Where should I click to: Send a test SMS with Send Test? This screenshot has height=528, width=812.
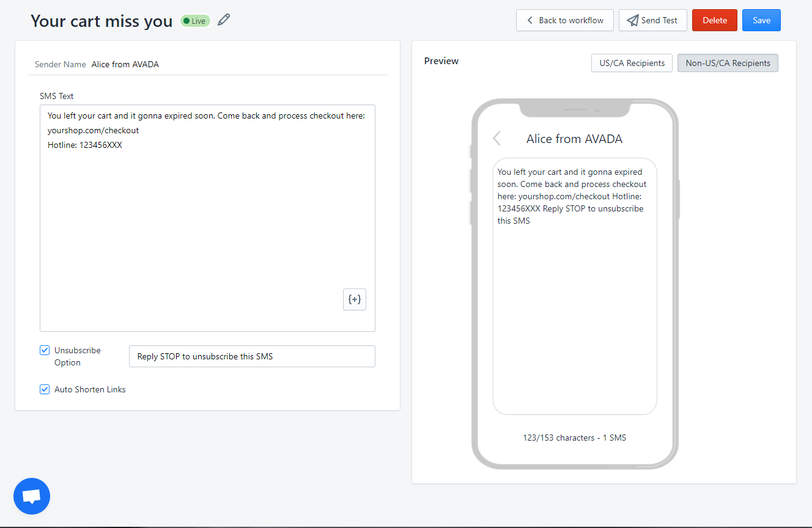[x=652, y=20]
